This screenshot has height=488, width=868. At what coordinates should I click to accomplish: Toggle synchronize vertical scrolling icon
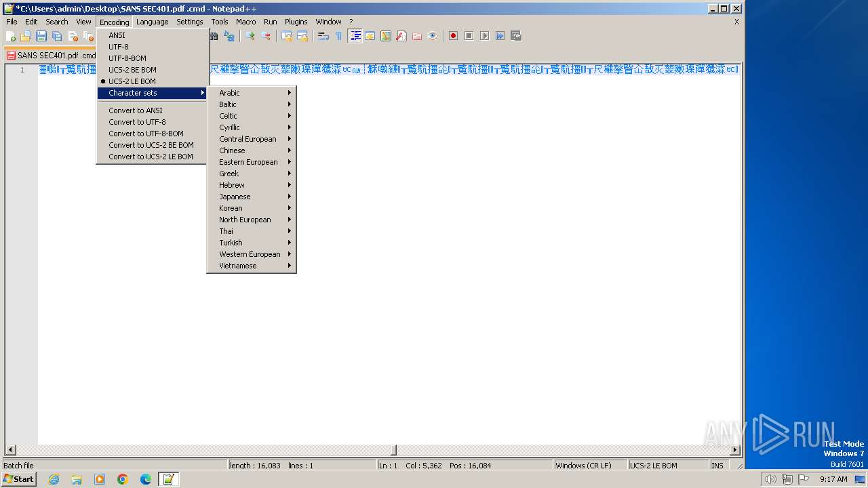pyautogui.click(x=287, y=36)
